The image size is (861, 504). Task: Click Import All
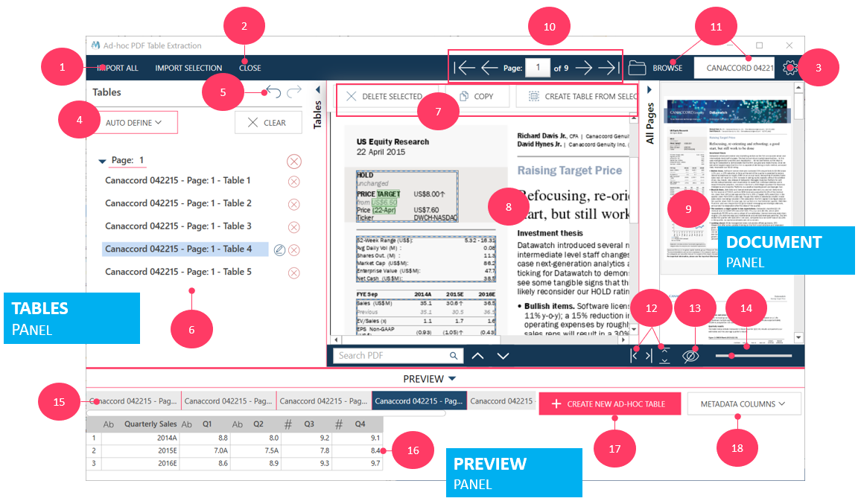[x=118, y=68]
